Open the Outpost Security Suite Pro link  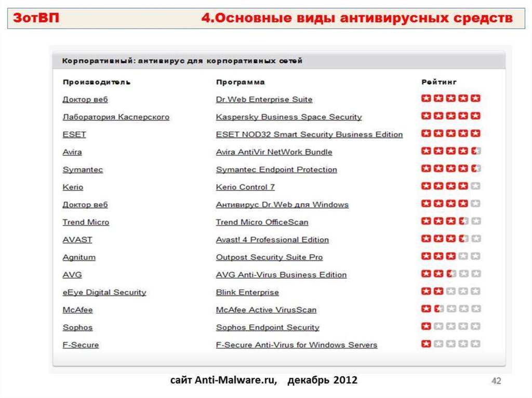tap(270, 257)
